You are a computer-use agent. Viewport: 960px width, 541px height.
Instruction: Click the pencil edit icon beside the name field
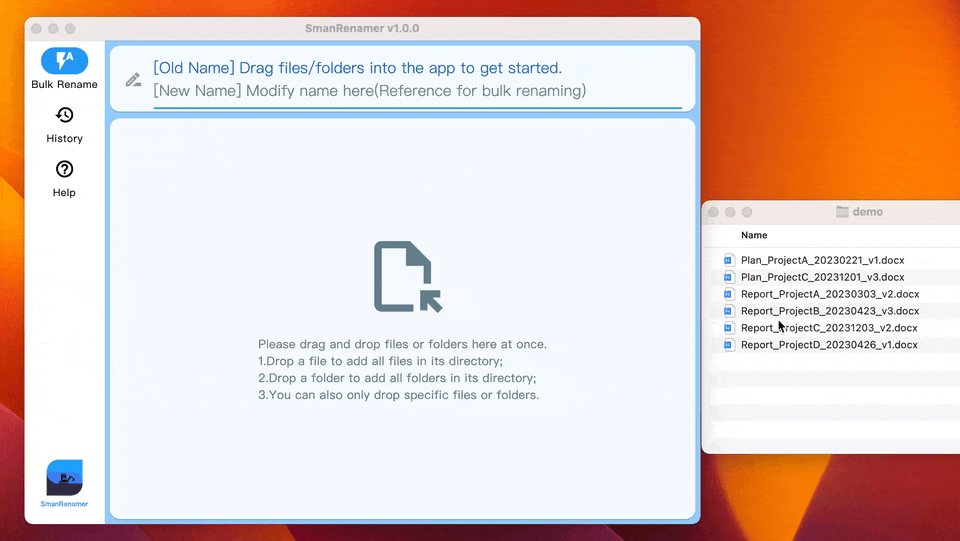pyautogui.click(x=133, y=80)
